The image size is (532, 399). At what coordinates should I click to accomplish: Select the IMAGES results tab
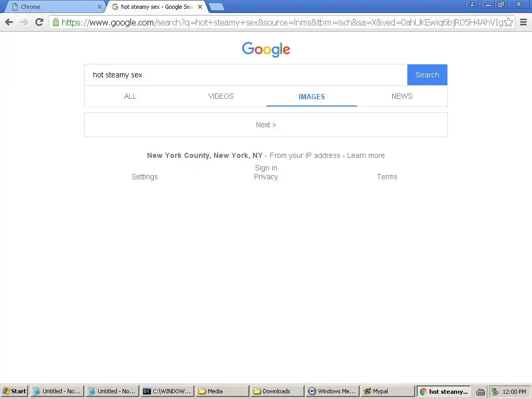pos(312,97)
